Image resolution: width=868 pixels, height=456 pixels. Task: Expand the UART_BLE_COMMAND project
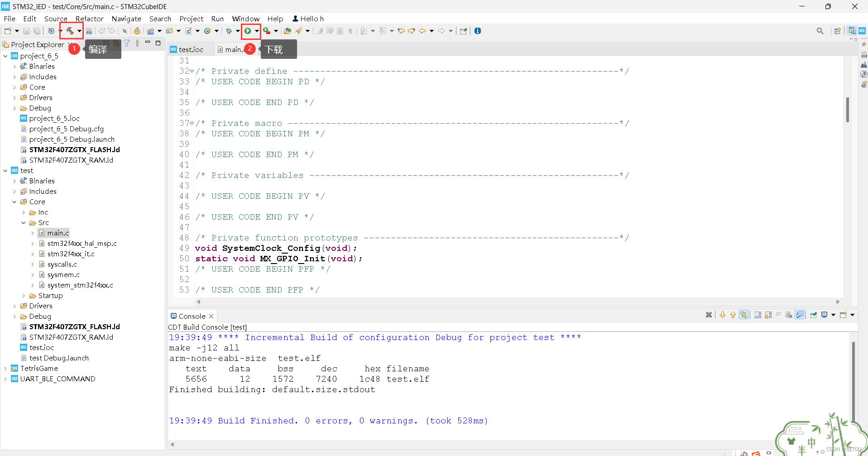pyautogui.click(x=5, y=379)
